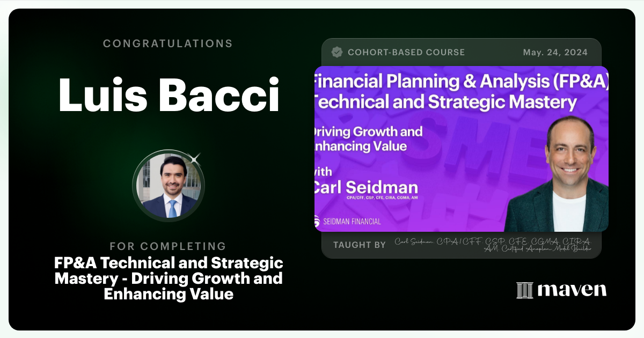Click the Seidman Financial logo icon
This screenshot has height=338, width=644.
(x=318, y=221)
